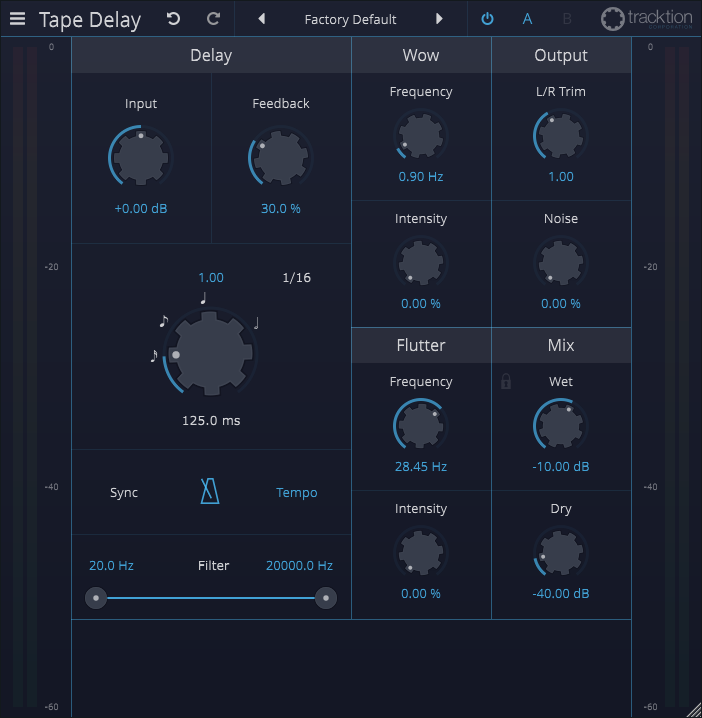Click the Sync label
Viewport: 702px width, 718px height.
tap(124, 492)
